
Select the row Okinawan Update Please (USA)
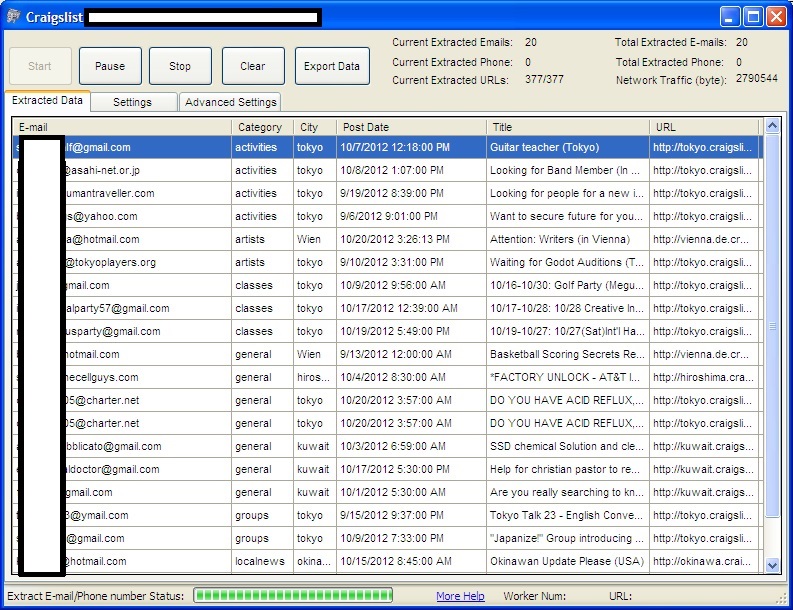click(386, 561)
